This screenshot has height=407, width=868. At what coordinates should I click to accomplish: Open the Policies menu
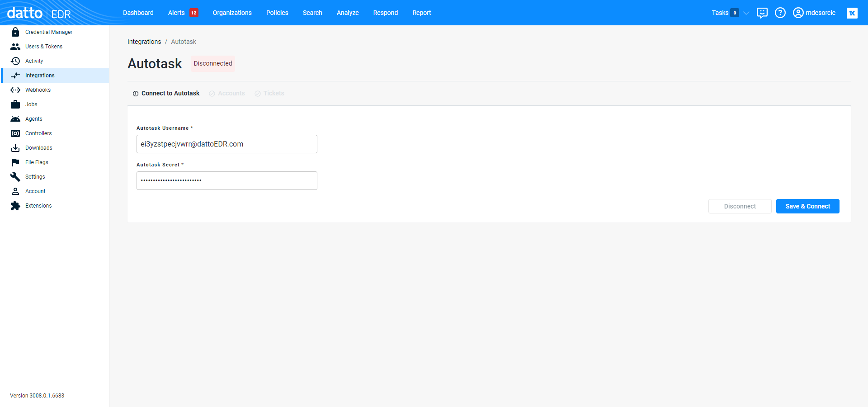tap(277, 13)
